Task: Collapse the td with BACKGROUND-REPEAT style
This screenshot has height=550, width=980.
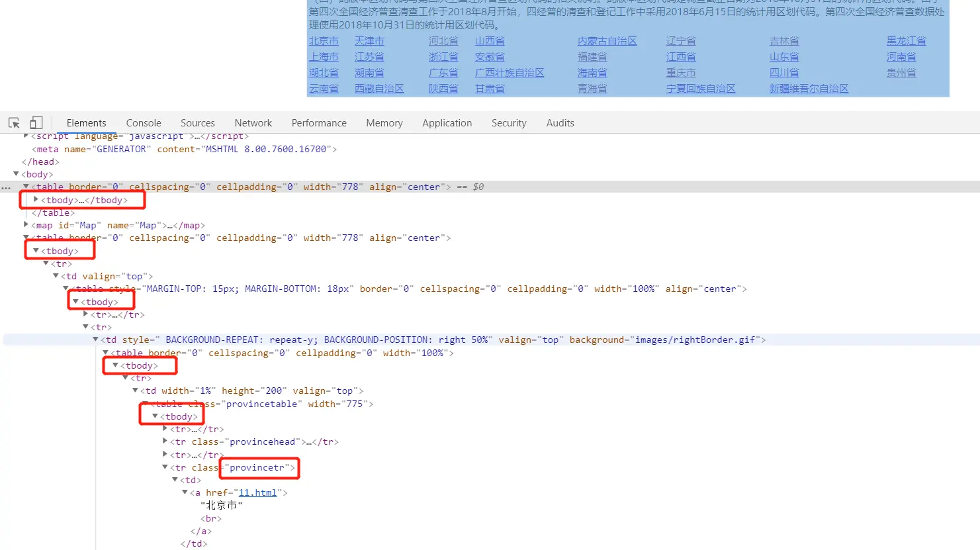Action: pyautogui.click(x=95, y=340)
